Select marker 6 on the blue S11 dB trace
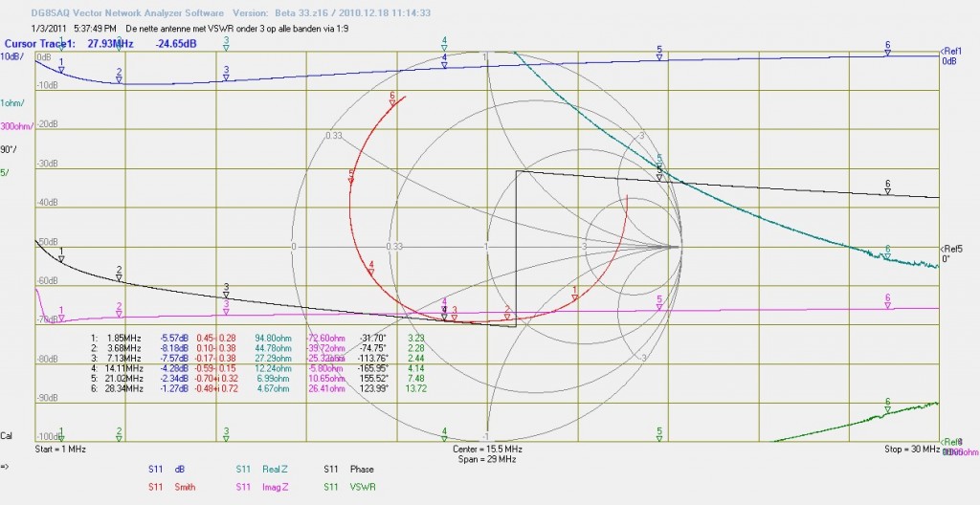 [887, 49]
